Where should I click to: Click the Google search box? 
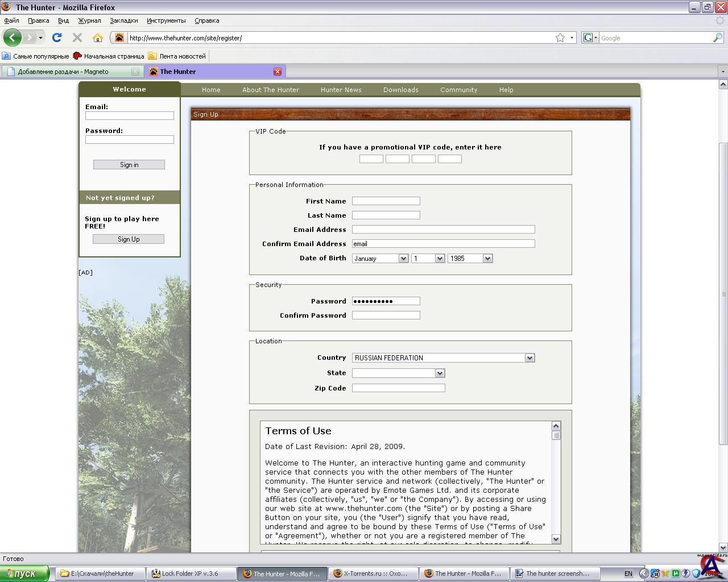point(656,38)
